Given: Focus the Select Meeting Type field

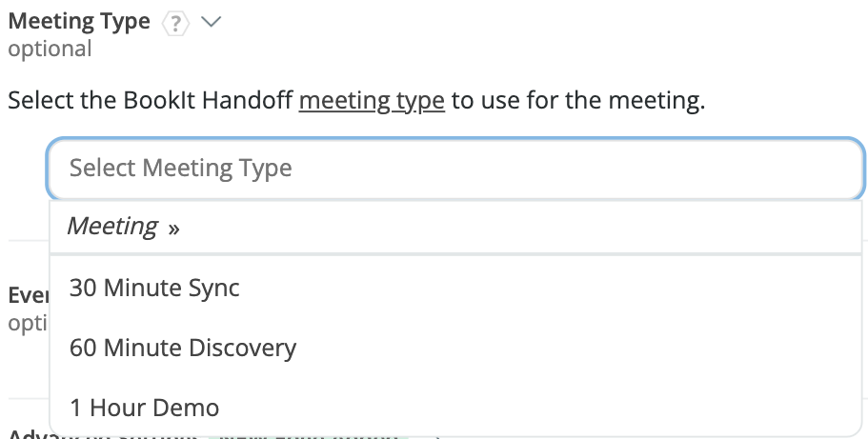Looking at the screenshot, I should click(455, 169).
